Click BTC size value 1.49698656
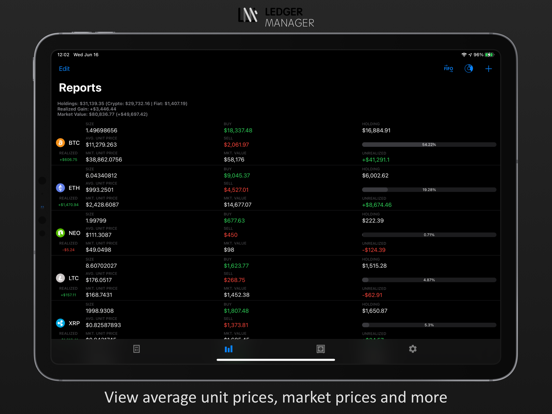 (101, 130)
